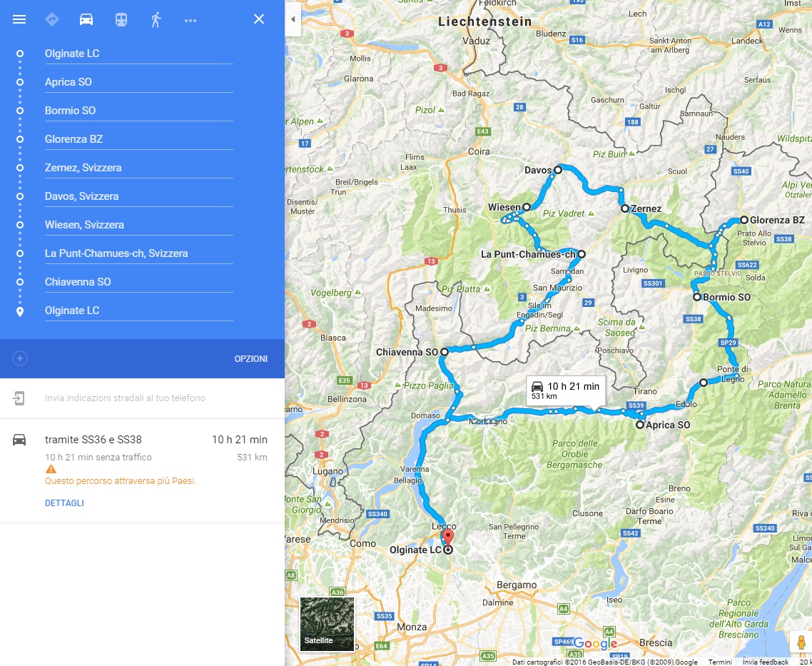
Task: Add destination using the plus icon
Action: 20,358
